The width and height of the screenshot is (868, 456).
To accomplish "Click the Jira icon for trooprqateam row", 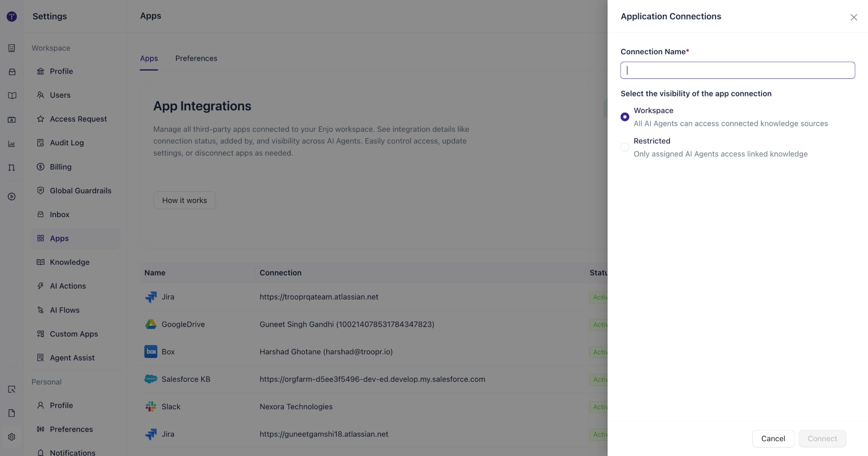I will pyautogui.click(x=151, y=297).
